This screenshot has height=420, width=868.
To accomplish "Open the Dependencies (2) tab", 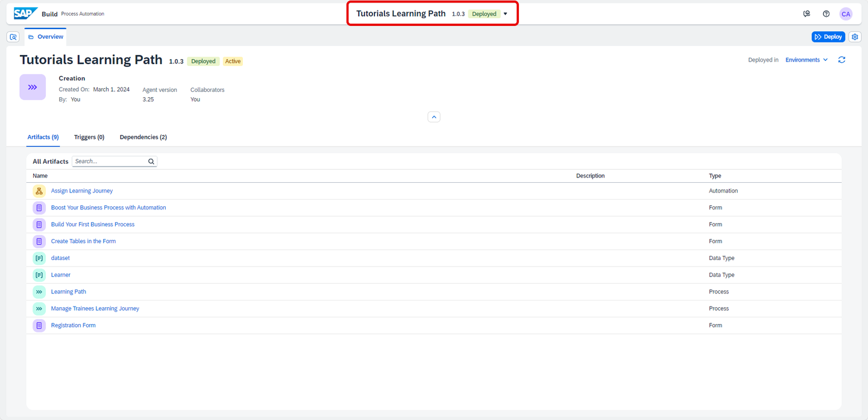I will 143,137.
